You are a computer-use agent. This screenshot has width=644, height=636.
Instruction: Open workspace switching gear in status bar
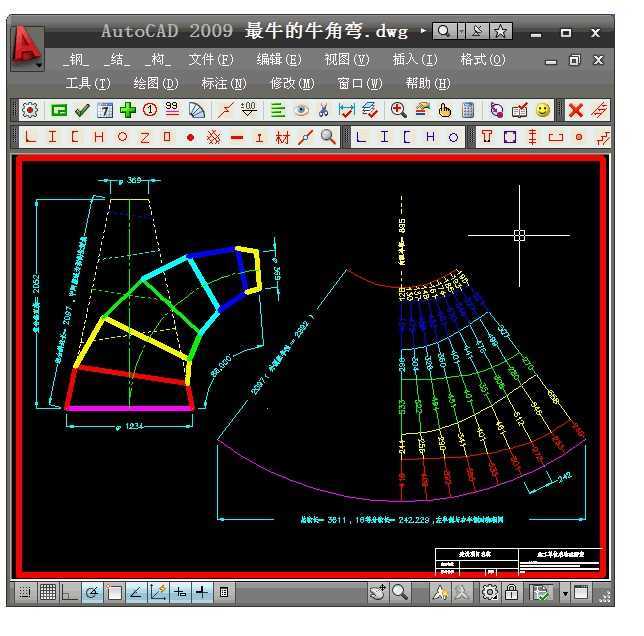coord(489,592)
